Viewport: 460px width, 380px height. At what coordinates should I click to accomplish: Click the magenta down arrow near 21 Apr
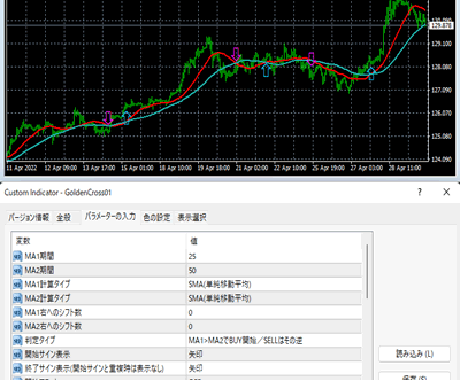[236, 54]
